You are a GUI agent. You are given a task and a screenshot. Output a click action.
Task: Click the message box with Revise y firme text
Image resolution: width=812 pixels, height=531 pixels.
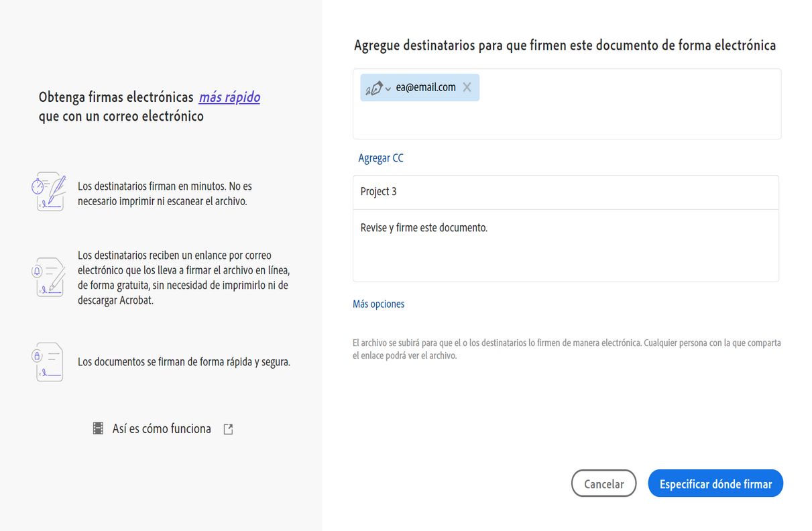pyautogui.click(x=565, y=245)
